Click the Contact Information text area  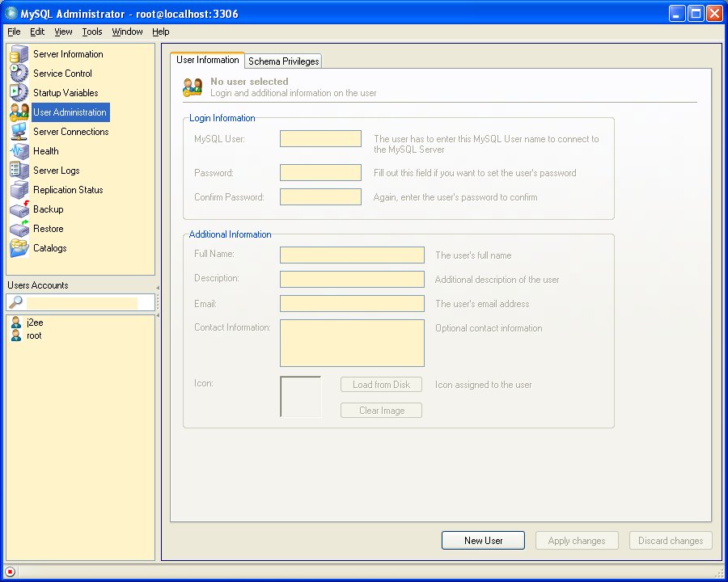coord(352,343)
